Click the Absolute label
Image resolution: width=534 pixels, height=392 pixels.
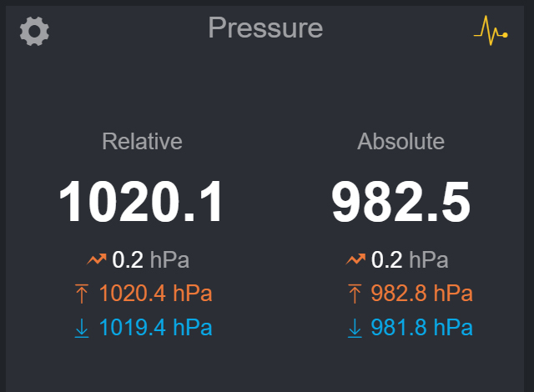coord(400,141)
